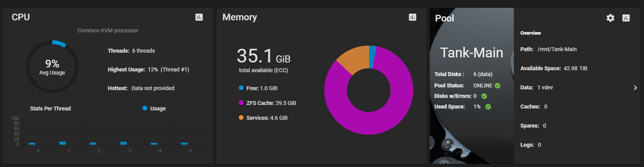Open the Memory reports chart icon
The image size is (644, 167).
pyautogui.click(x=413, y=17)
